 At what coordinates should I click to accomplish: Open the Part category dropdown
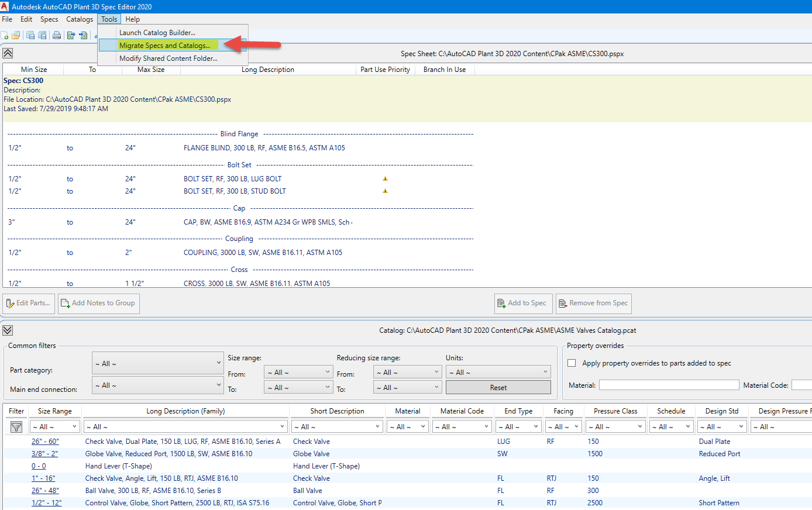click(158, 363)
